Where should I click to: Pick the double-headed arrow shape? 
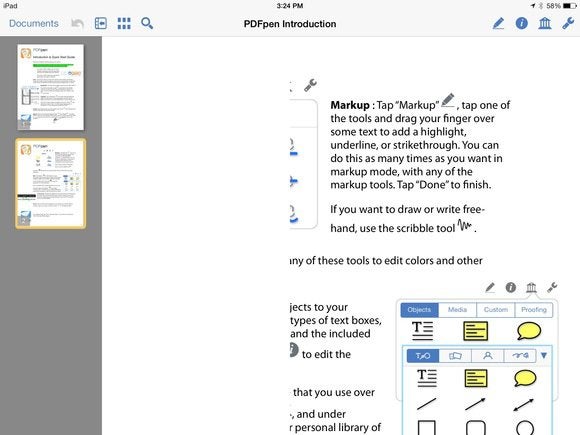[524, 405]
